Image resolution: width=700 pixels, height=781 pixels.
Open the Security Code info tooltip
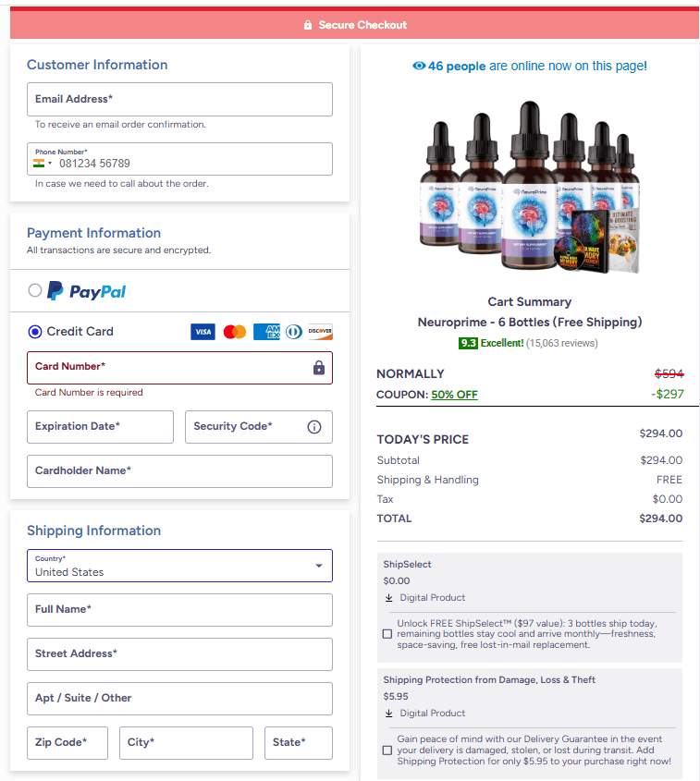[x=315, y=426]
